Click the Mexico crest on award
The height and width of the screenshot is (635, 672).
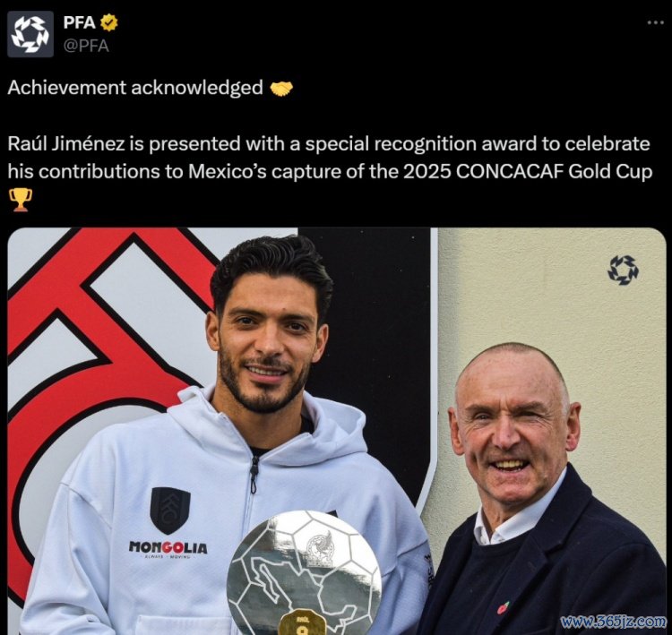[x=321, y=550]
